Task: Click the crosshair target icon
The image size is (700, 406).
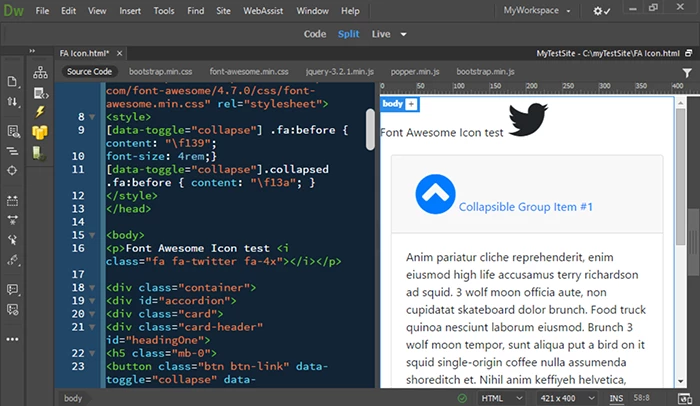Action: 12,171
